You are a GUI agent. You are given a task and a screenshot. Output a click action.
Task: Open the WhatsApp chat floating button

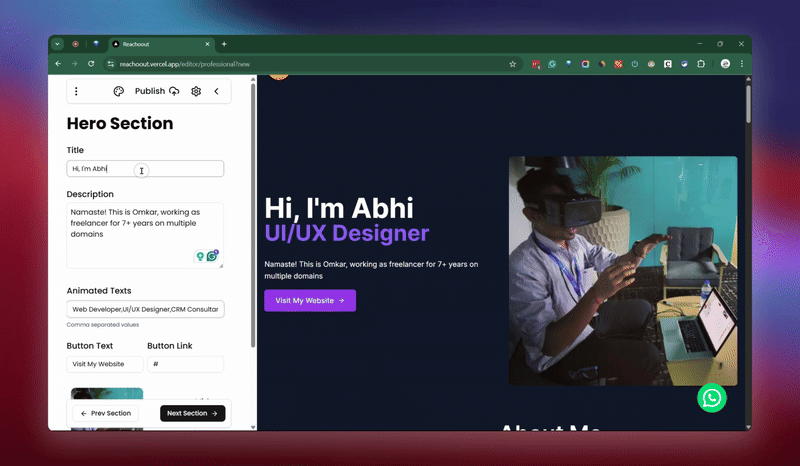pyautogui.click(x=712, y=398)
